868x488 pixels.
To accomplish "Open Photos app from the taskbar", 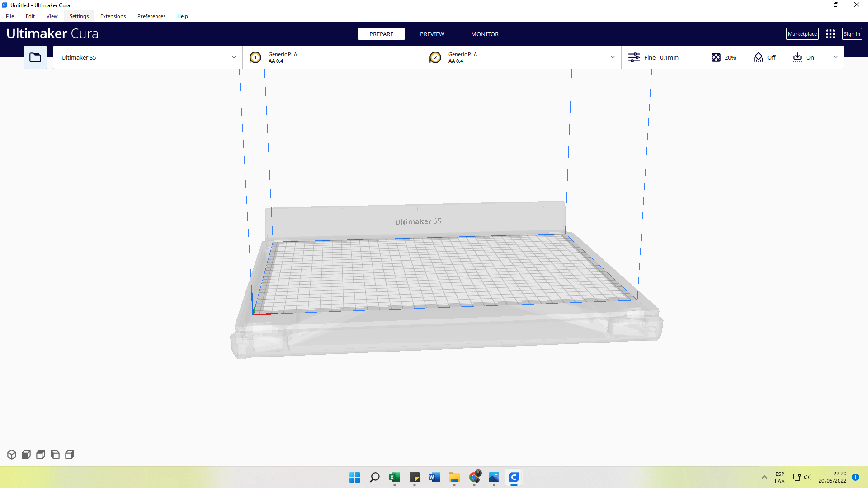I will [x=494, y=477].
